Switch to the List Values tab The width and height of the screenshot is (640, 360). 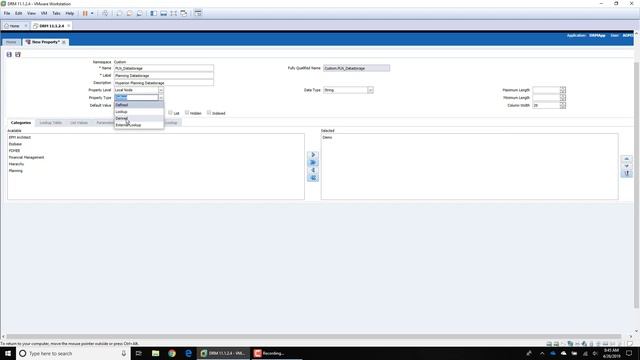tap(79, 122)
